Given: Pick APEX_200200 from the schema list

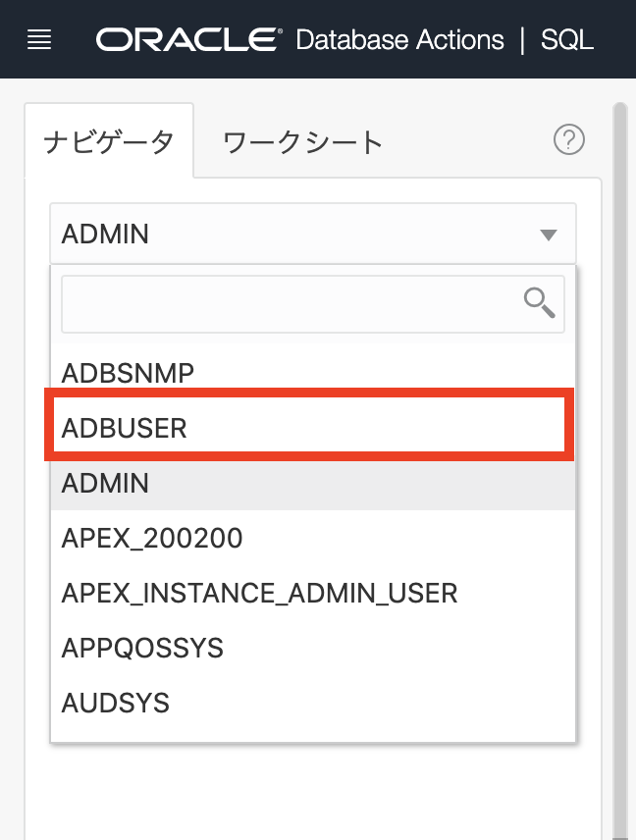Looking at the screenshot, I should point(151,538).
